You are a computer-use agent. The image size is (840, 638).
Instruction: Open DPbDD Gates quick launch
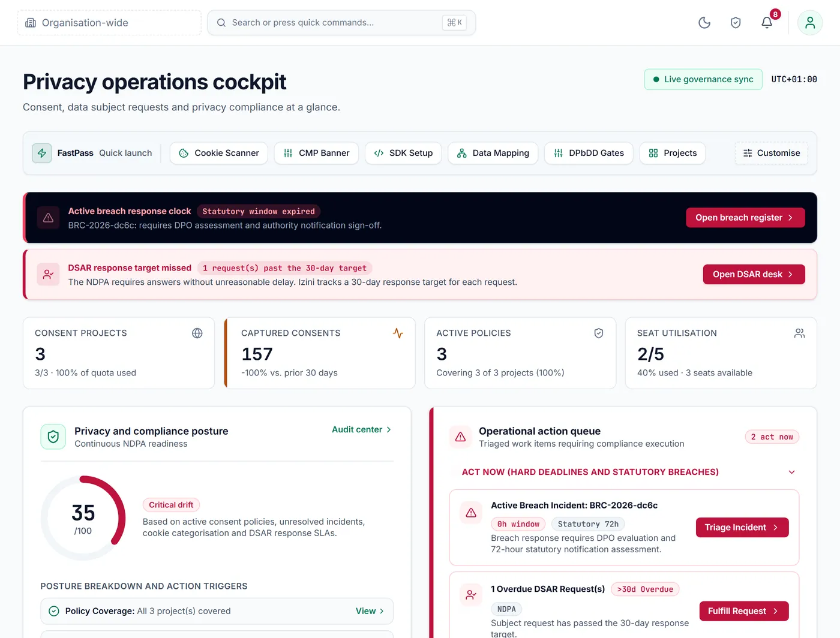click(x=589, y=153)
